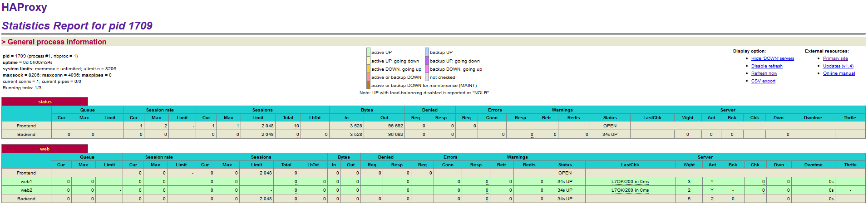Viewport: 868px width, 208px height.
Task: Click the 'External resources:' label
Action: pos(827,51)
